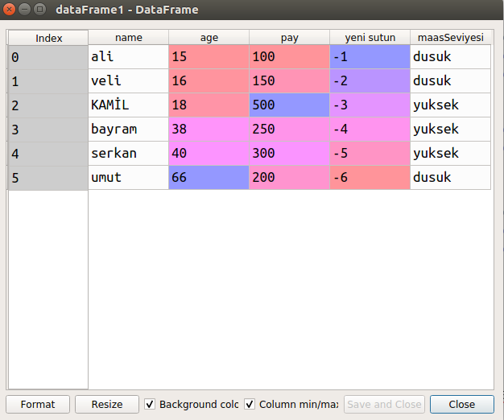Image resolution: width=504 pixels, height=420 pixels.
Task: Click the Format button
Action: pyautogui.click(x=38, y=404)
